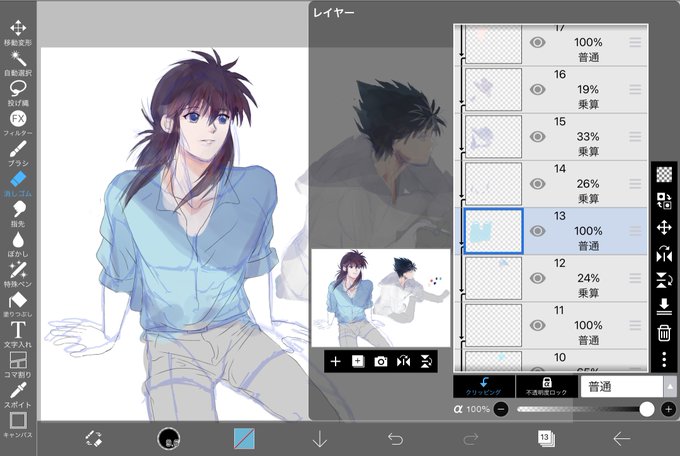Image resolution: width=680 pixels, height=456 pixels.
Task: Click the 24% opacity text on layer 12
Action: pos(588,278)
